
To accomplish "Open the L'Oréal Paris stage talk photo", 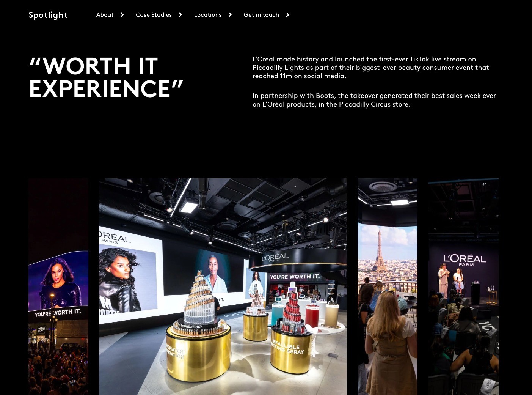I will tap(463, 286).
